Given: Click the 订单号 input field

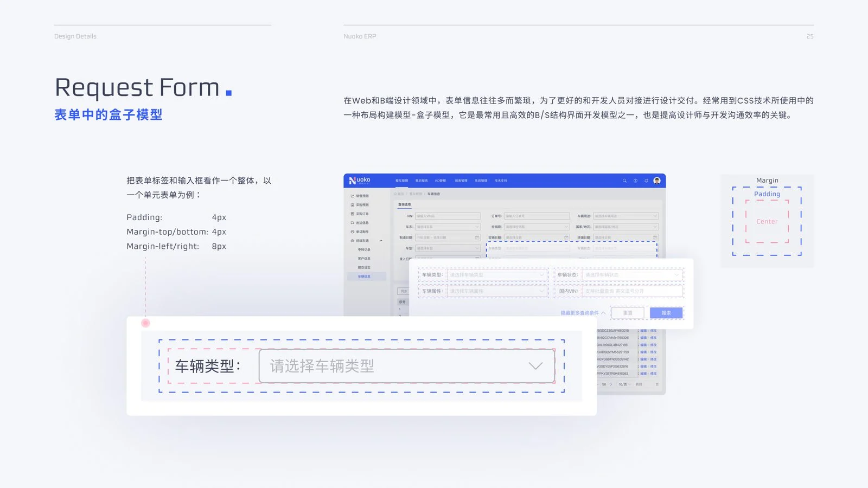Looking at the screenshot, I should pos(537,216).
